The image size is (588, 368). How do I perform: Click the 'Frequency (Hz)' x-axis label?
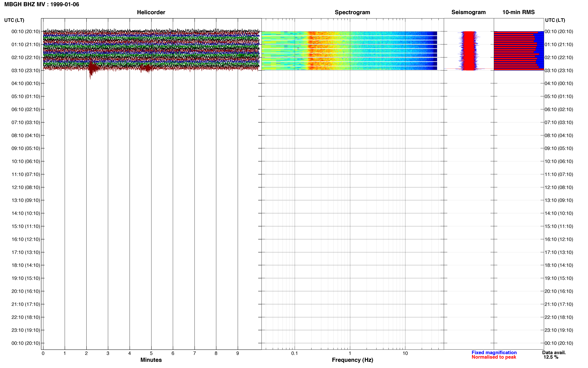click(352, 360)
